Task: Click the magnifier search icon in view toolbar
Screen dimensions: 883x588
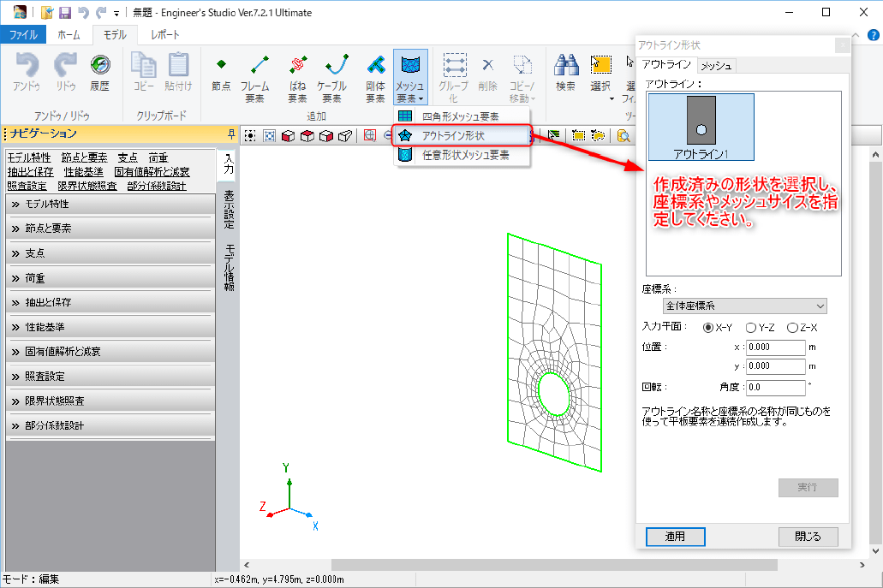Action: (x=623, y=135)
